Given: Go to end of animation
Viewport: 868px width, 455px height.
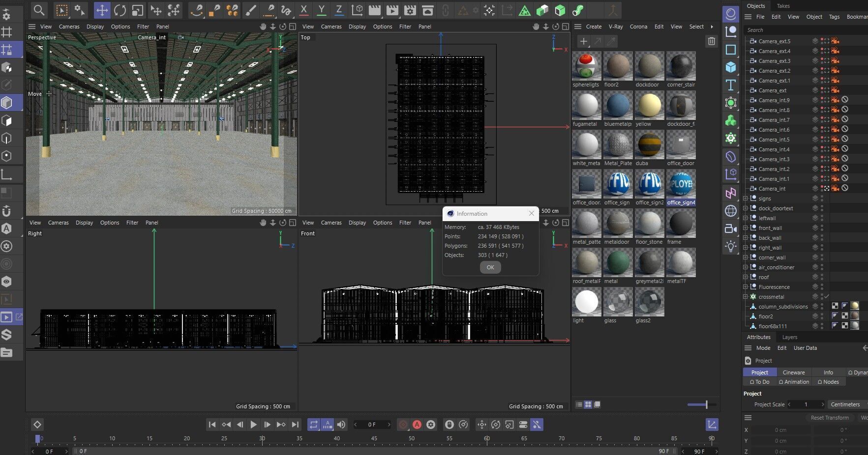Looking at the screenshot, I should tap(295, 425).
